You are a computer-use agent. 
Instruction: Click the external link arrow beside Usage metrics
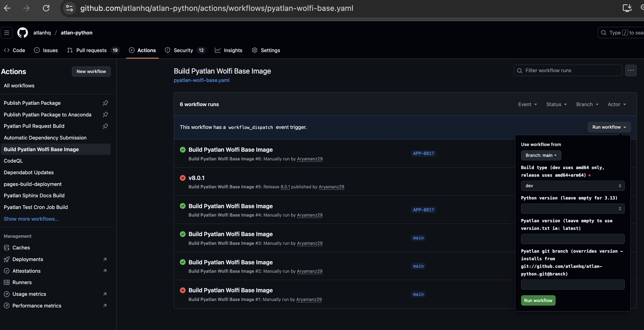click(x=105, y=294)
